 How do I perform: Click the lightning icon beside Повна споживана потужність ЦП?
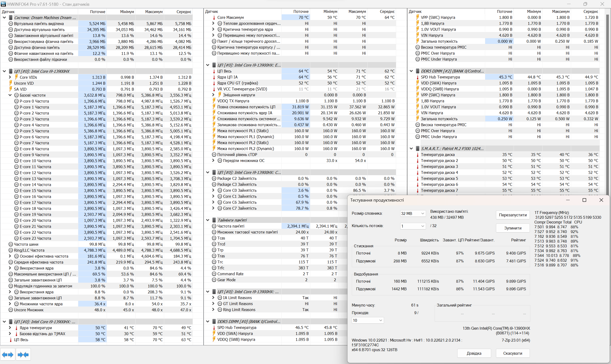pos(214,107)
